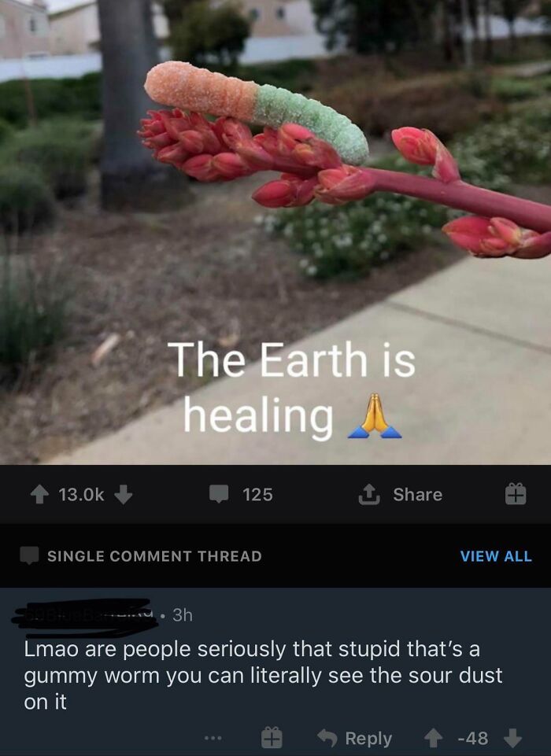Viewport: 551px width, 756px height.
Task: Click the post title The Earth is healing
Action: [291, 388]
